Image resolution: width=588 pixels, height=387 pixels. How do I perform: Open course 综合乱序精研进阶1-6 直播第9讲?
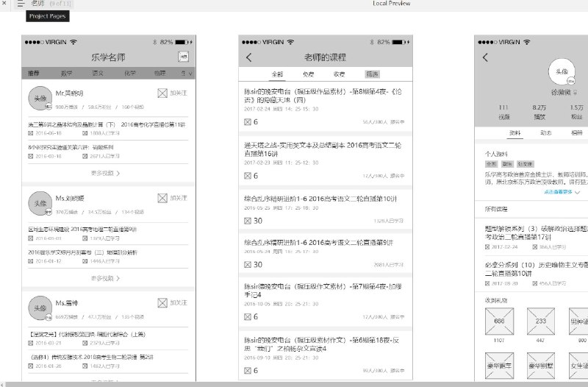tap(319, 243)
